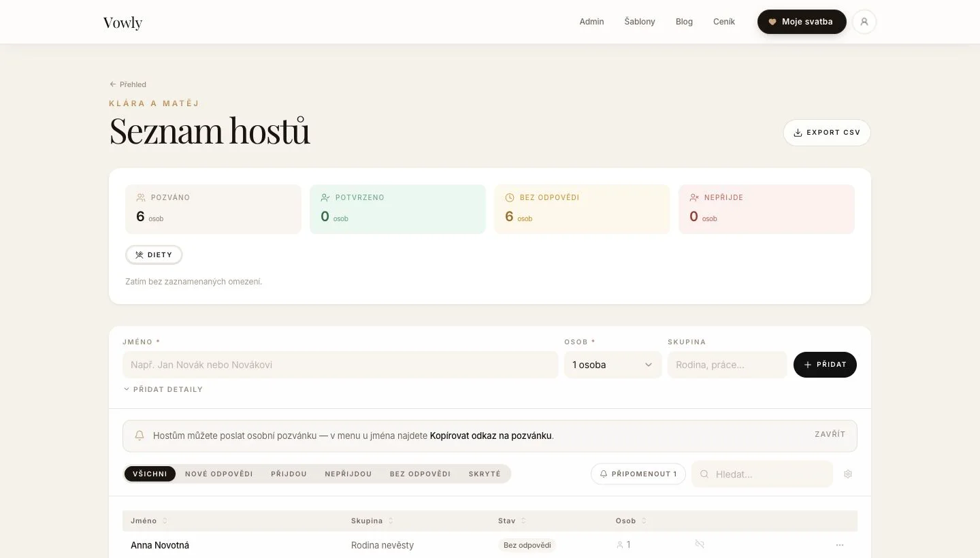Click the Export CSV button
980x558 pixels.
[x=827, y=133]
